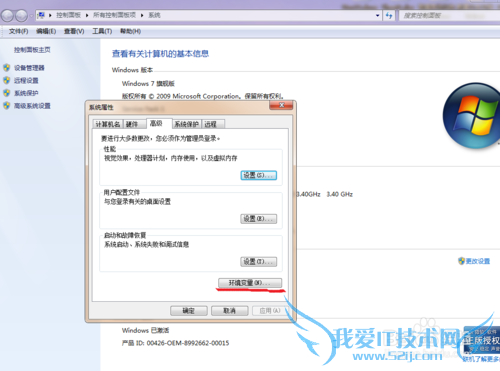Screen dimensions: 500x371
Task: Click the 所有控制面板项 breadcrumb segment
Action: tap(114, 15)
